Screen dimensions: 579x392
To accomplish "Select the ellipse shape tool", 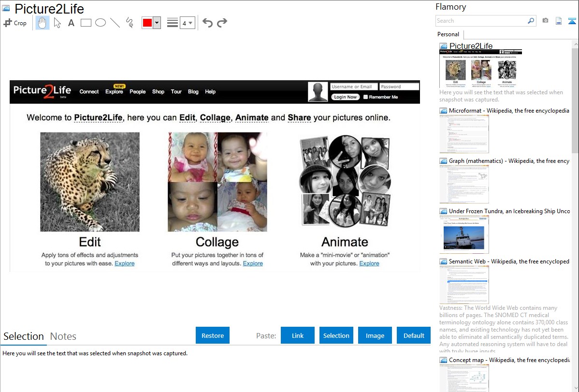I will (x=101, y=23).
